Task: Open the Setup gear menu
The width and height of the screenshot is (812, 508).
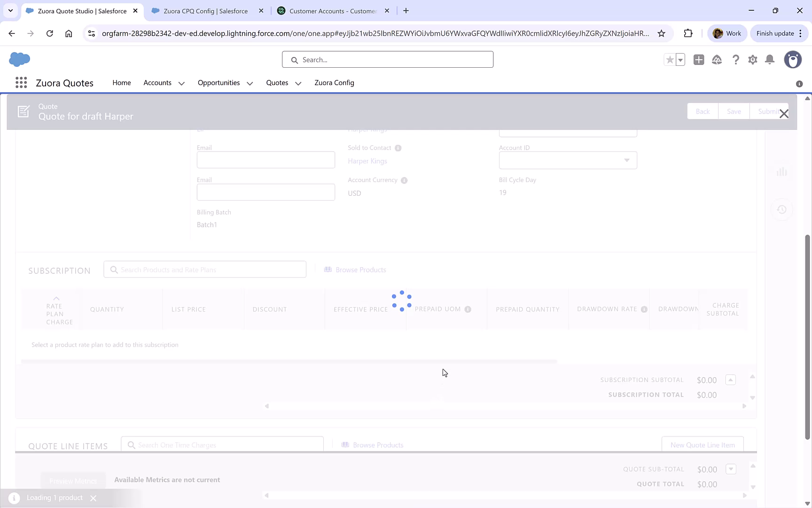Action: [752, 60]
